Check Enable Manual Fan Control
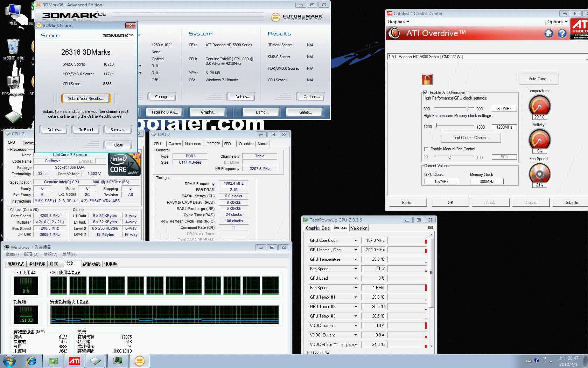 point(426,149)
